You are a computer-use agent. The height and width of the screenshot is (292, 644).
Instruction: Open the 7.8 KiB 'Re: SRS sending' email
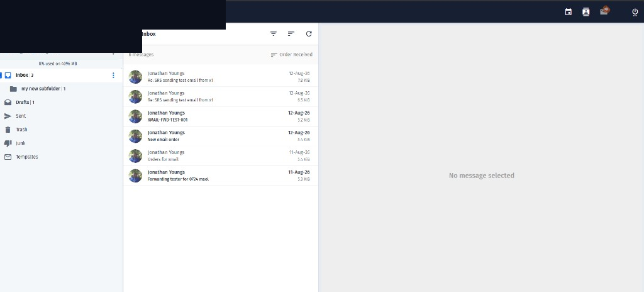[x=221, y=77]
